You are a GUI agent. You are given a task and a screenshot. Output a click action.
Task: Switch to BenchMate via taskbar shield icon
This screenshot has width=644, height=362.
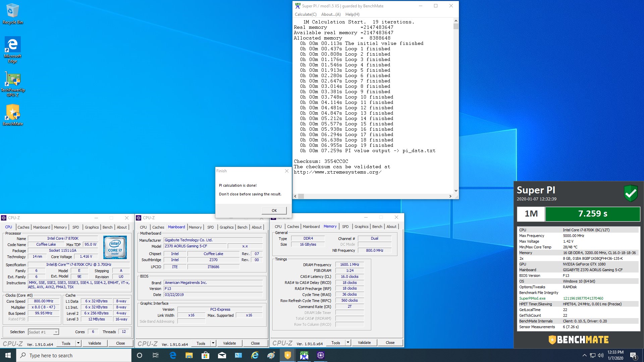click(288, 355)
